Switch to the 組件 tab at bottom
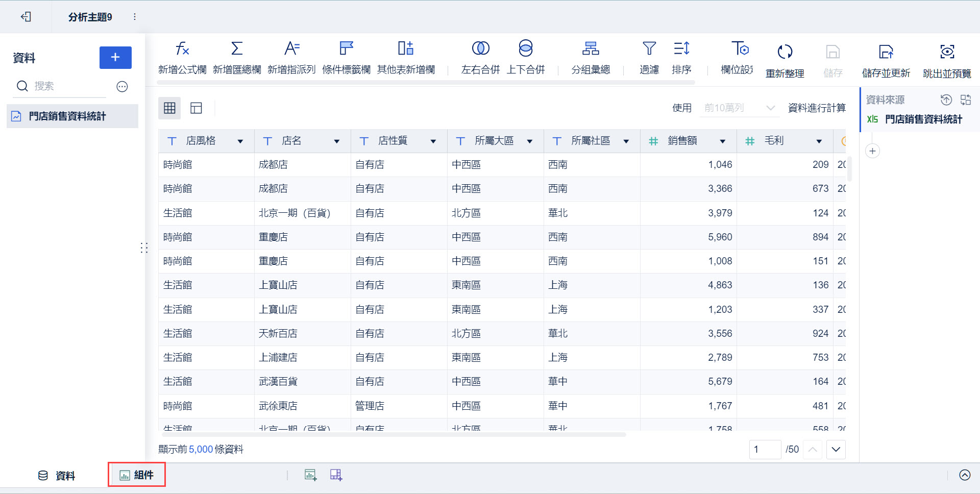 click(137, 475)
